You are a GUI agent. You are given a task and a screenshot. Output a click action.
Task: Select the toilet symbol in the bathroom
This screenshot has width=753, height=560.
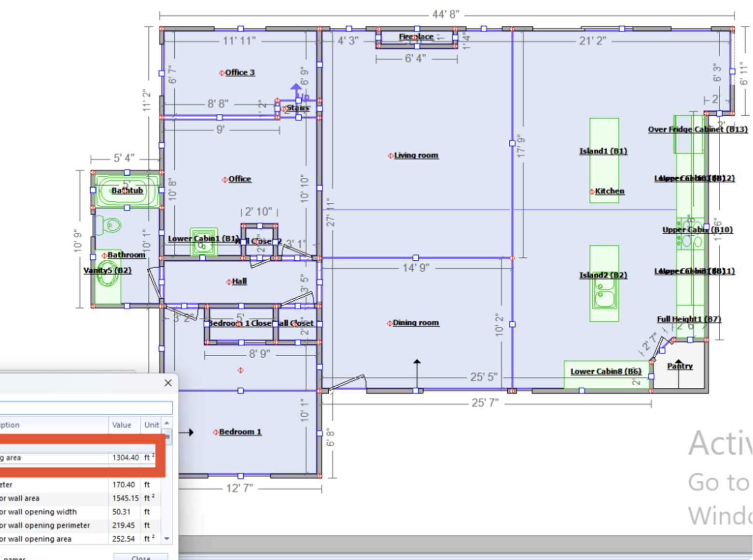(110, 225)
